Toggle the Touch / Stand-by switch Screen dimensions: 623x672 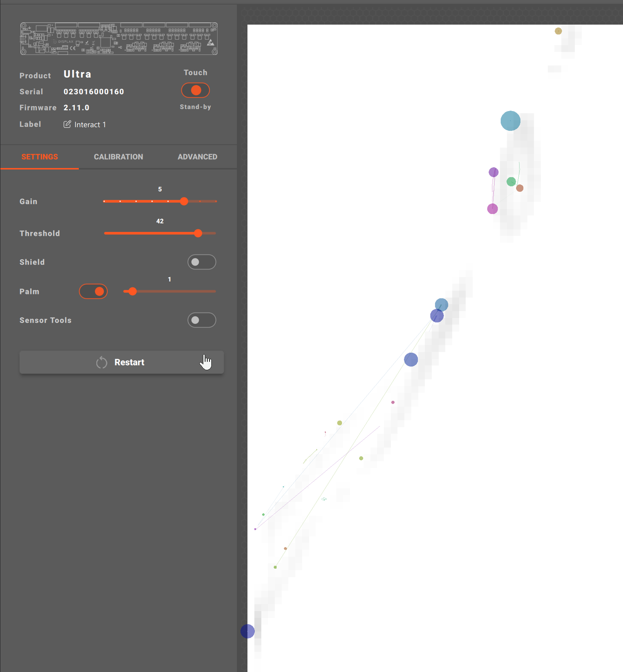click(195, 90)
